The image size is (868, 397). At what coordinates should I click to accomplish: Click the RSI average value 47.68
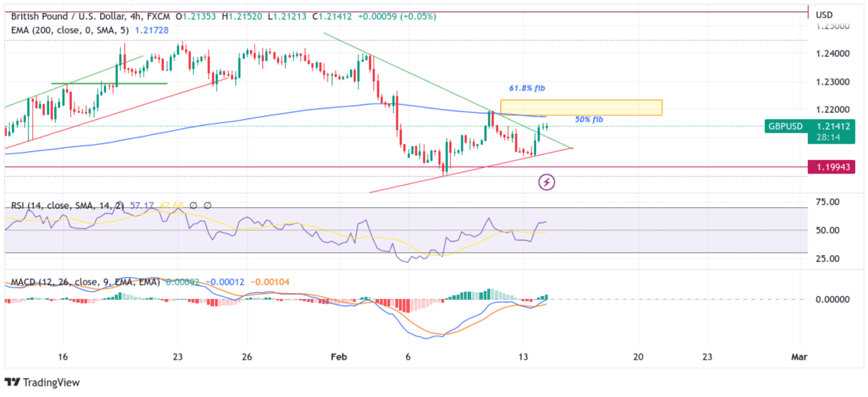tap(171, 205)
